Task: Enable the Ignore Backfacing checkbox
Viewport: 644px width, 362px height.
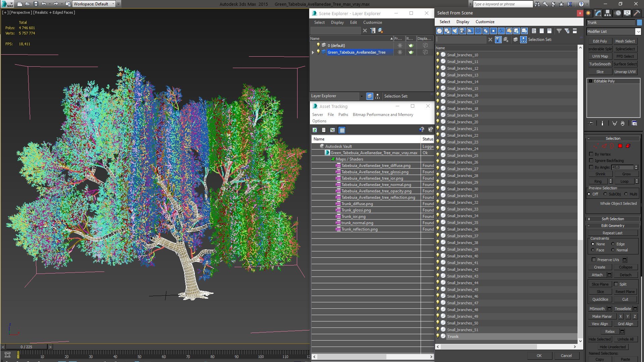Action: [x=591, y=161]
